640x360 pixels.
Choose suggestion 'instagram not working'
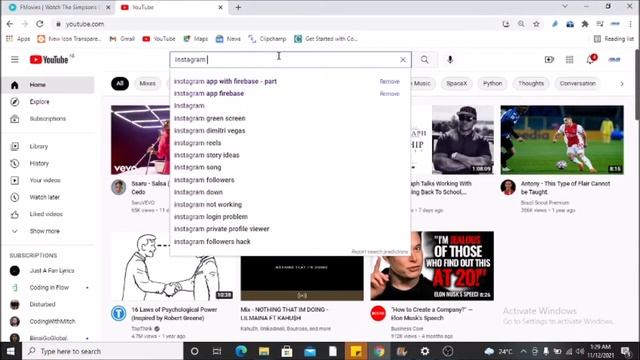tap(290, 204)
